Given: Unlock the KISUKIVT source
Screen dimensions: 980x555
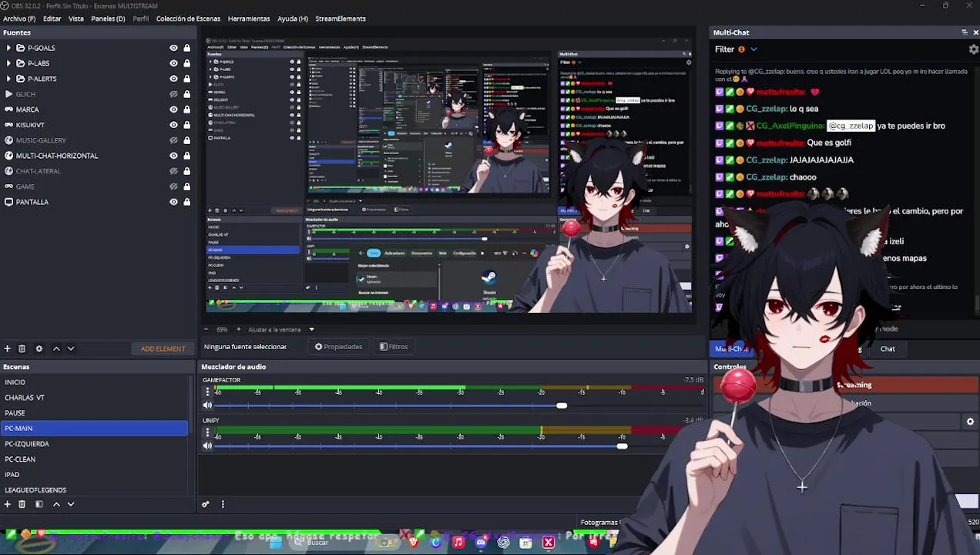Looking at the screenshot, I should click(x=186, y=125).
